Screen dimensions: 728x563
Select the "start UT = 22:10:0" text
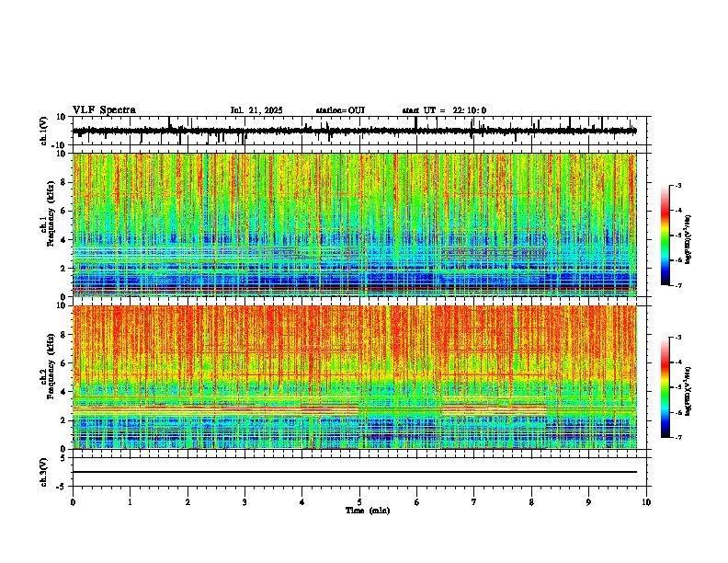[444, 110]
